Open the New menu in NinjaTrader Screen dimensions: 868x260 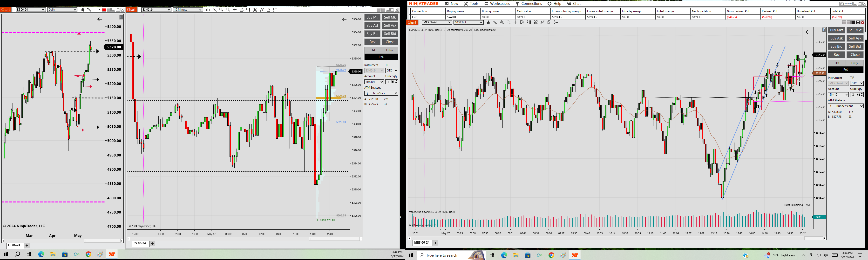pyautogui.click(x=452, y=4)
